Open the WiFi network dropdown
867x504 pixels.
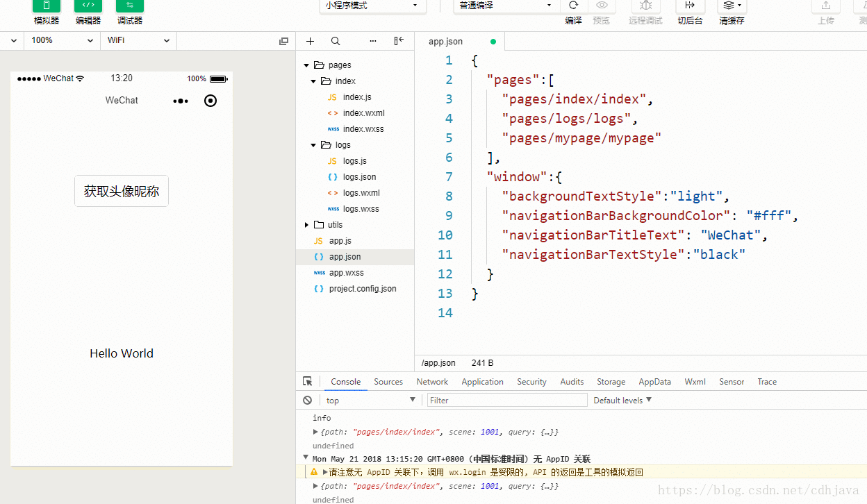pos(139,41)
